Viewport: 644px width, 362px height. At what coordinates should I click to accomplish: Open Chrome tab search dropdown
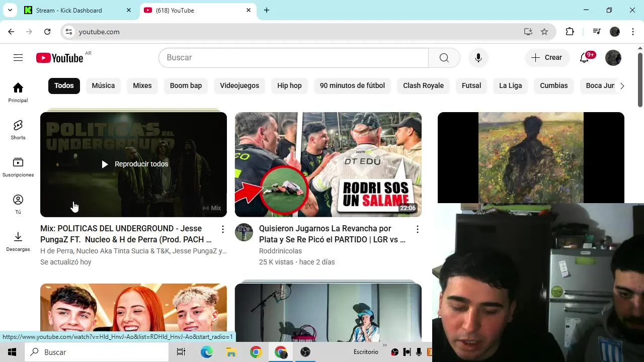10,10
